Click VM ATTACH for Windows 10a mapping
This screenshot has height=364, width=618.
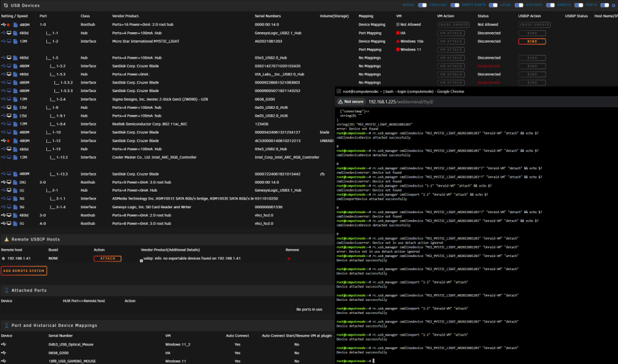click(x=451, y=41)
